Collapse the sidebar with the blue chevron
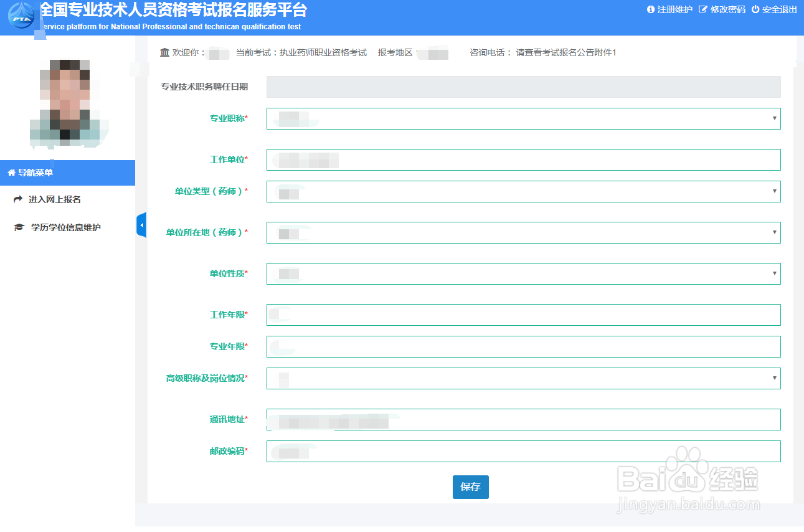 [x=141, y=225]
